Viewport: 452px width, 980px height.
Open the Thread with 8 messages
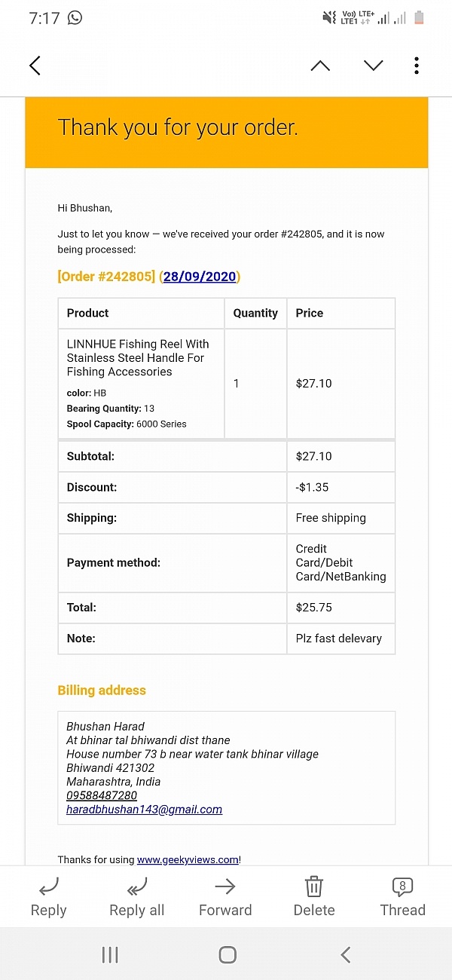tap(403, 886)
